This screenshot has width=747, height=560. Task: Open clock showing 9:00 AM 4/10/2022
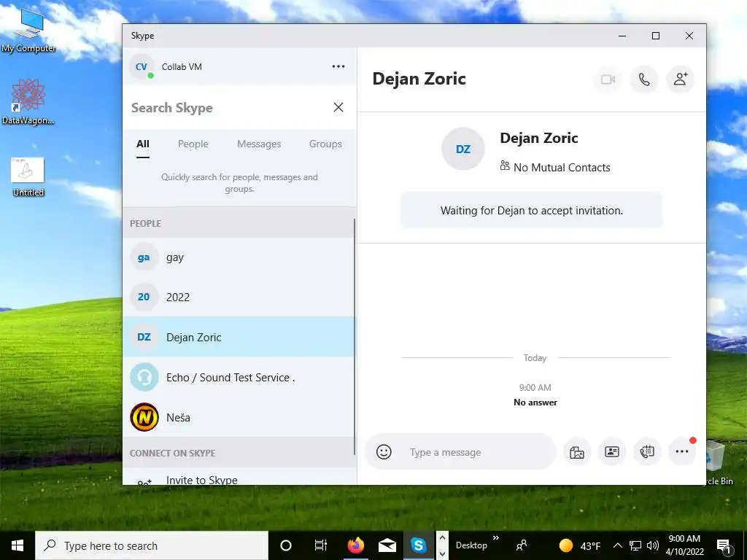pyautogui.click(x=684, y=545)
